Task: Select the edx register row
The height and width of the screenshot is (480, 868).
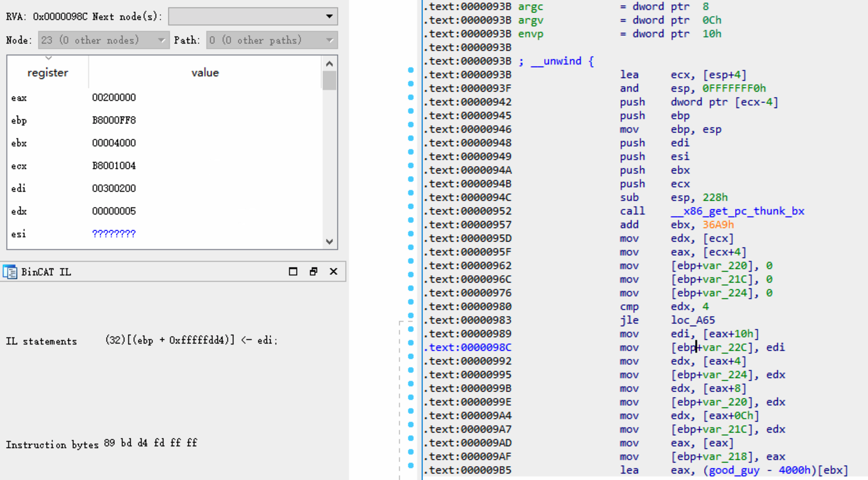Action: click(x=165, y=211)
